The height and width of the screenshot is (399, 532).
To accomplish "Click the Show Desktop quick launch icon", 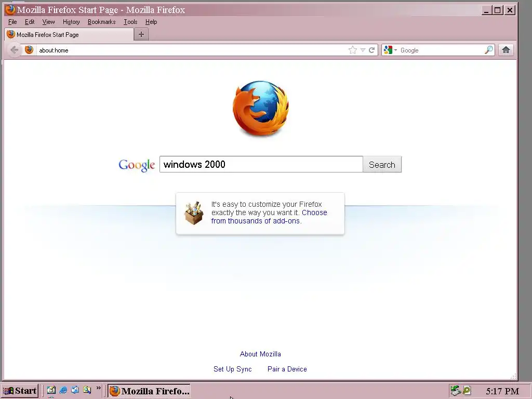I will coord(51,390).
